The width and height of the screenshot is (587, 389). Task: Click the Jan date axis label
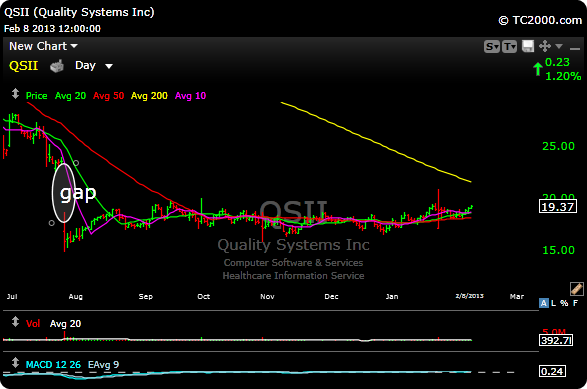392,297
